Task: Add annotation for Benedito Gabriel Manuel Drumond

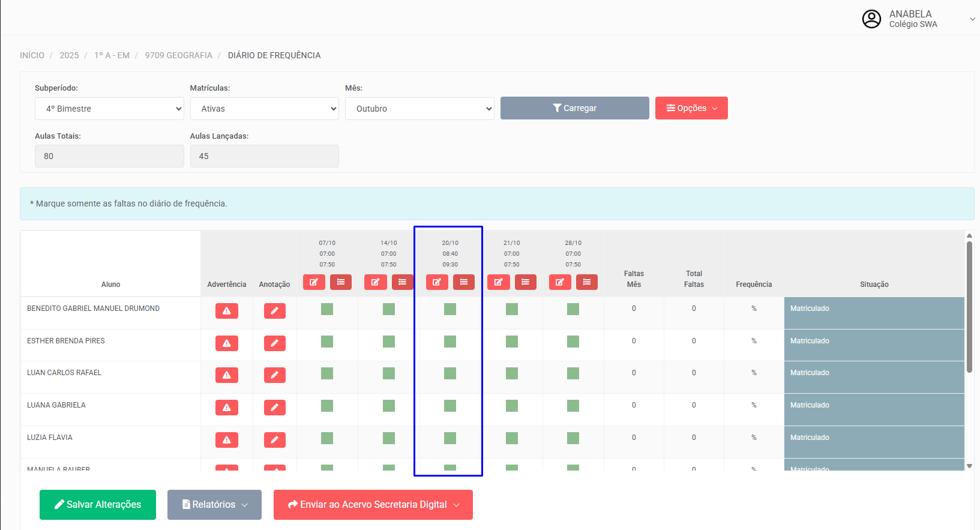Action: click(x=275, y=311)
